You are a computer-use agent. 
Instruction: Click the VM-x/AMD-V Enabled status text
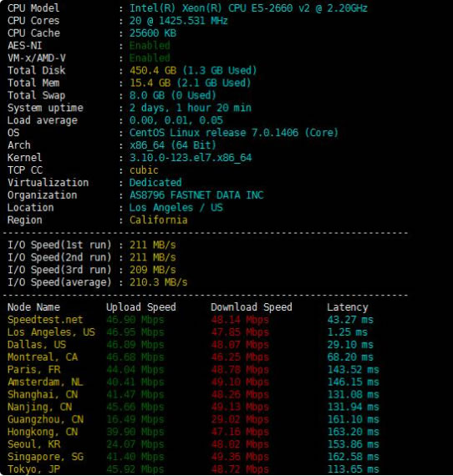pyautogui.click(x=150, y=58)
